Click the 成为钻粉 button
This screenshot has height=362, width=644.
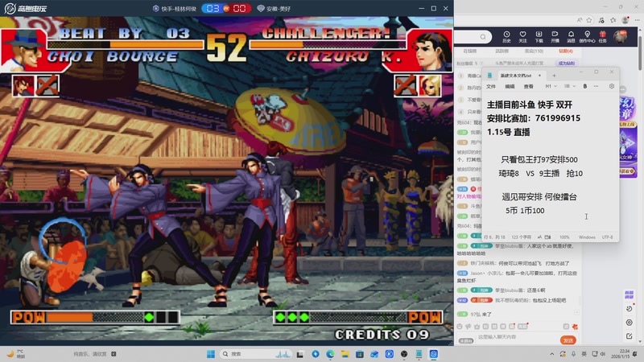click(567, 64)
